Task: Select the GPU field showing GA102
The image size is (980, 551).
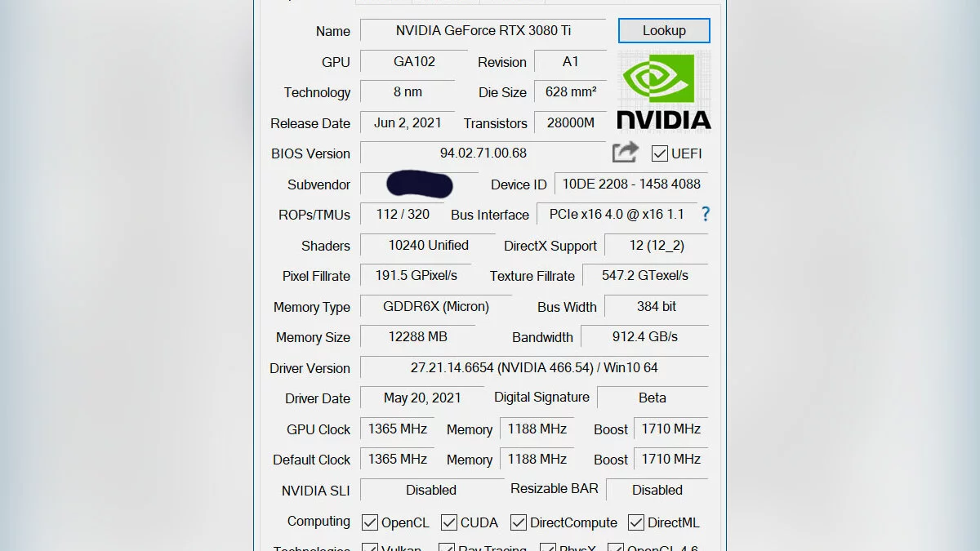Action: point(414,61)
